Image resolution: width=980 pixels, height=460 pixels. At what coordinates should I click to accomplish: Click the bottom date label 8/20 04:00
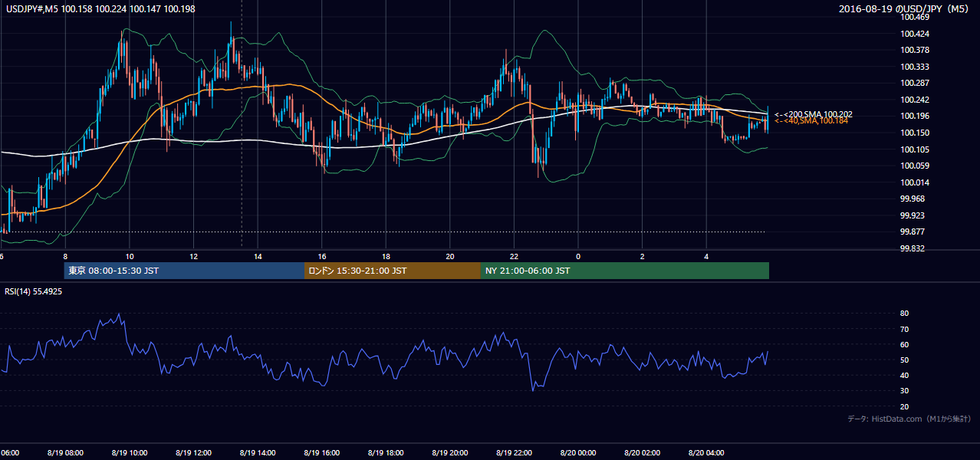click(x=705, y=452)
